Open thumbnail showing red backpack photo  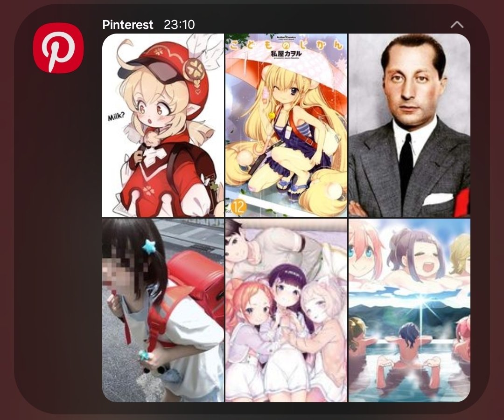coord(163,310)
